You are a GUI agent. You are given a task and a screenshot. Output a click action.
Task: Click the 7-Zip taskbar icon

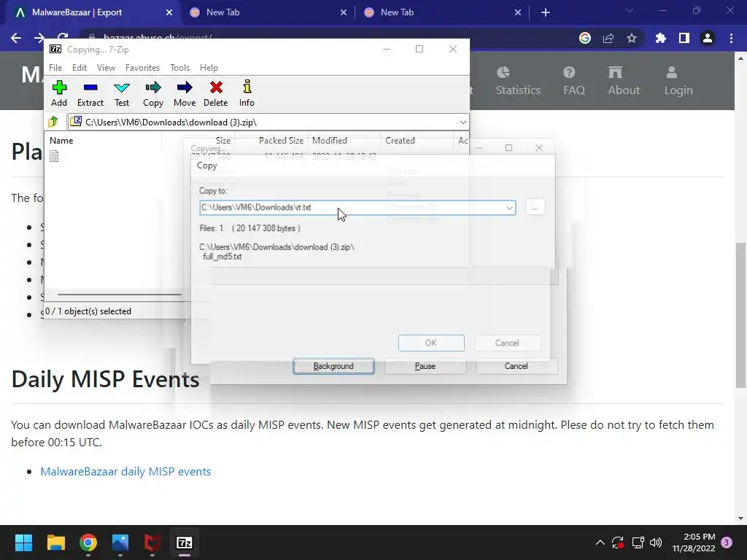pyautogui.click(x=185, y=542)
